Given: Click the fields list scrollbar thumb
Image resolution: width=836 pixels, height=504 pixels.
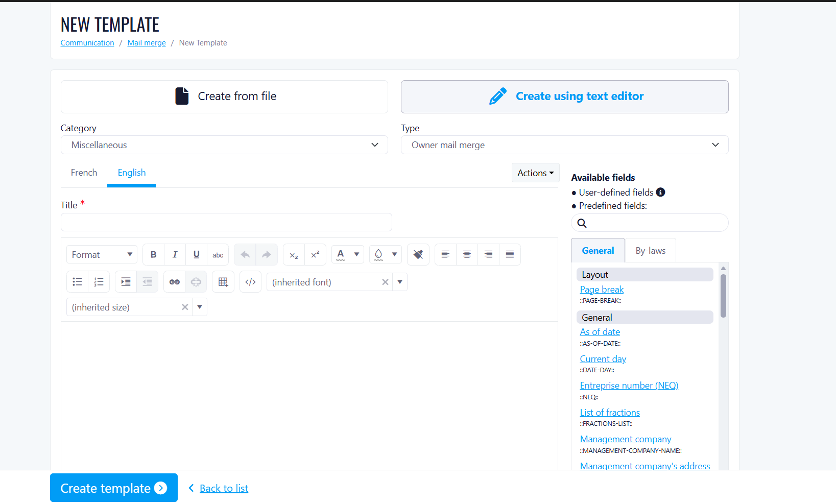Looking at the screenshot, I should (x=723, y=296).
